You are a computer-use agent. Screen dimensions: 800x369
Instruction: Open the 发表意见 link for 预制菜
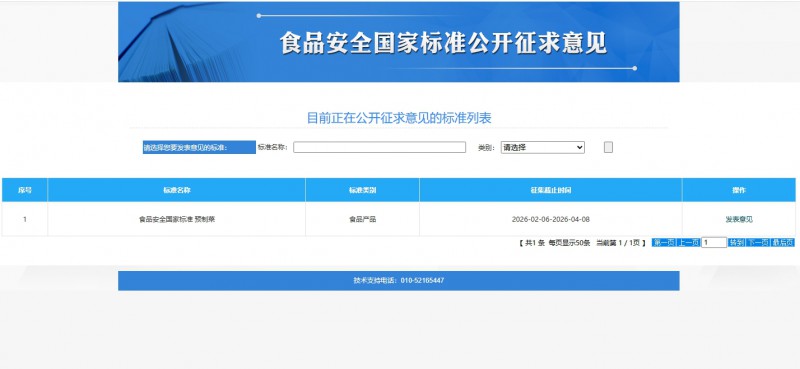pyautogui.click(x=739, y=219)
